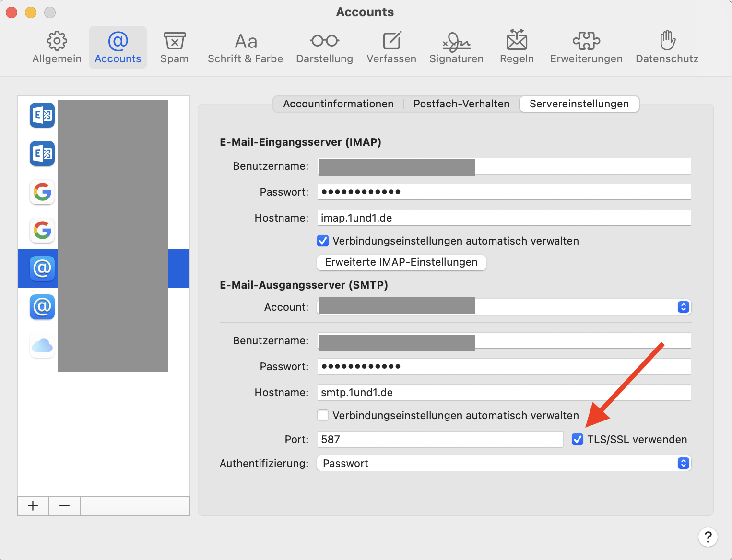Select the Servereinstellungen tab
Image resolution: width=732 pixels, height=560 pixels.
point(579,104)
